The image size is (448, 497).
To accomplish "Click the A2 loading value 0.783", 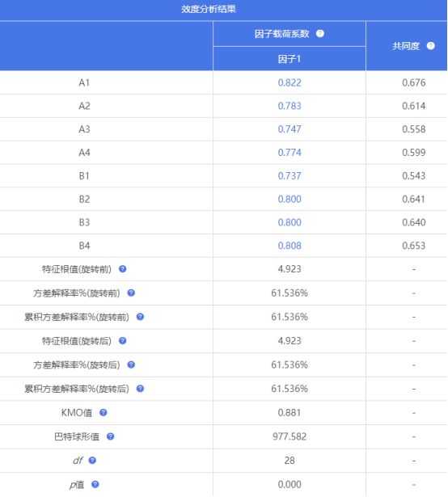I will pyautogui.click(x=290, y=106).
